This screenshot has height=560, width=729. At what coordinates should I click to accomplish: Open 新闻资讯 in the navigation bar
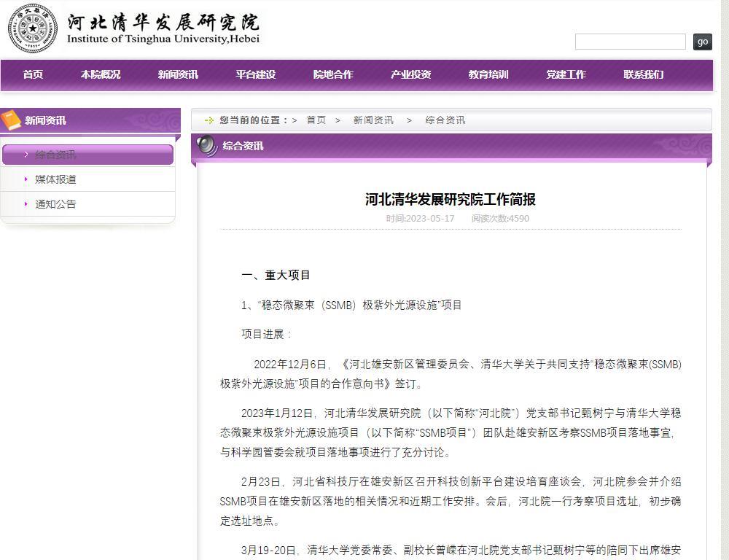(x=178, y=74)
